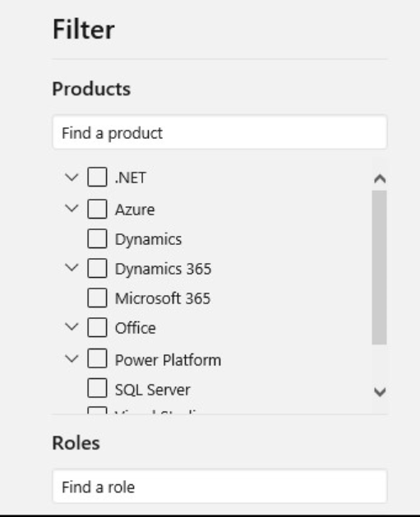Check the .NET product checkbox
This screenshot has height=517, width=420.
tap(97, 177)
